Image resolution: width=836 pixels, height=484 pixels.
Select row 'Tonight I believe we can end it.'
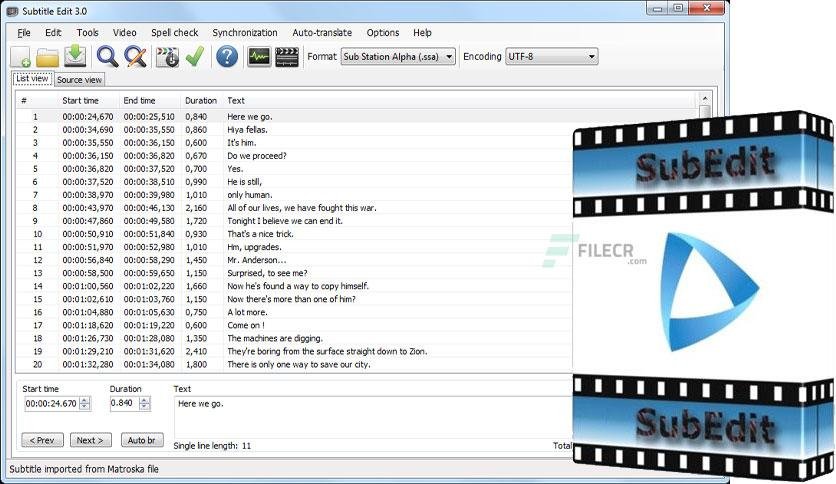click(293, 221)
